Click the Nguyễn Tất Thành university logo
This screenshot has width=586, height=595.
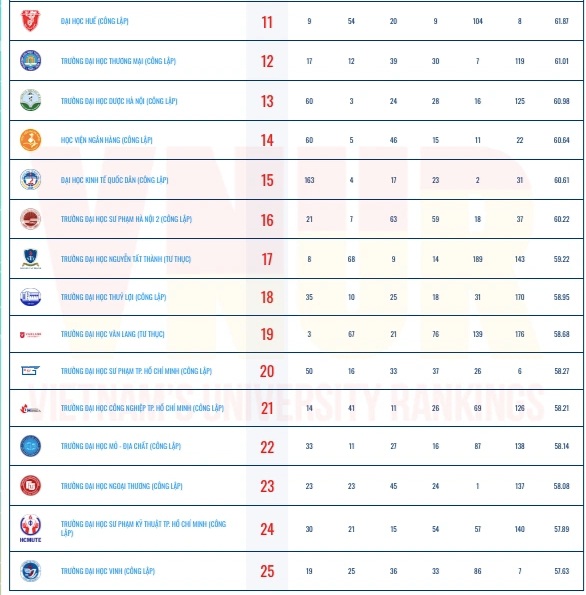coord(30,259)
